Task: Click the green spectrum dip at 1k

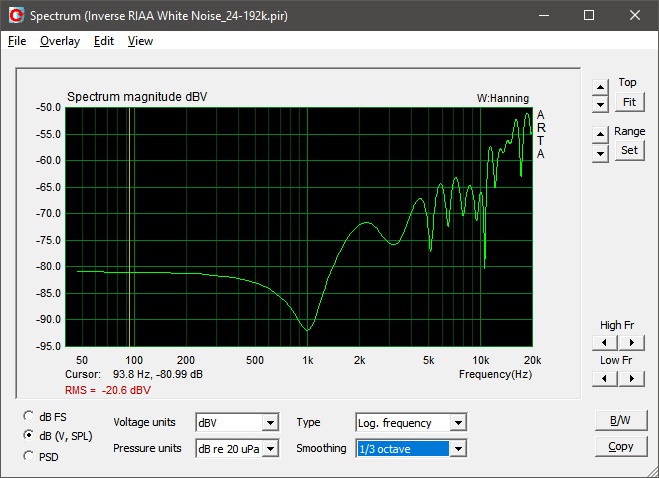Action: [x=308, y=330]
